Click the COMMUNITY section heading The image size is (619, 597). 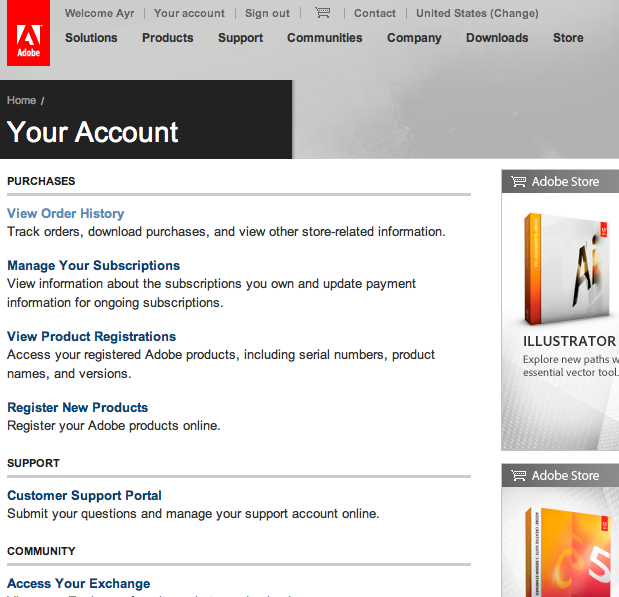pyautogui.click(x=41, y=551)
